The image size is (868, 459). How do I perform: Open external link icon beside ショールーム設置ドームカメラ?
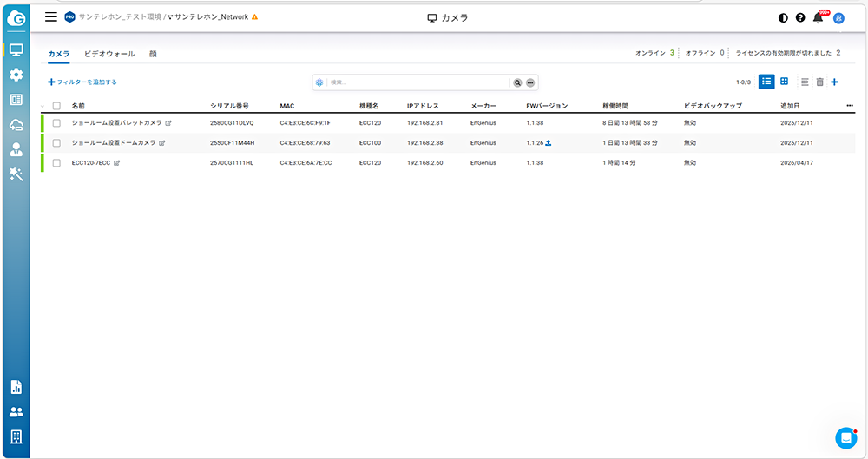point(161,143)
